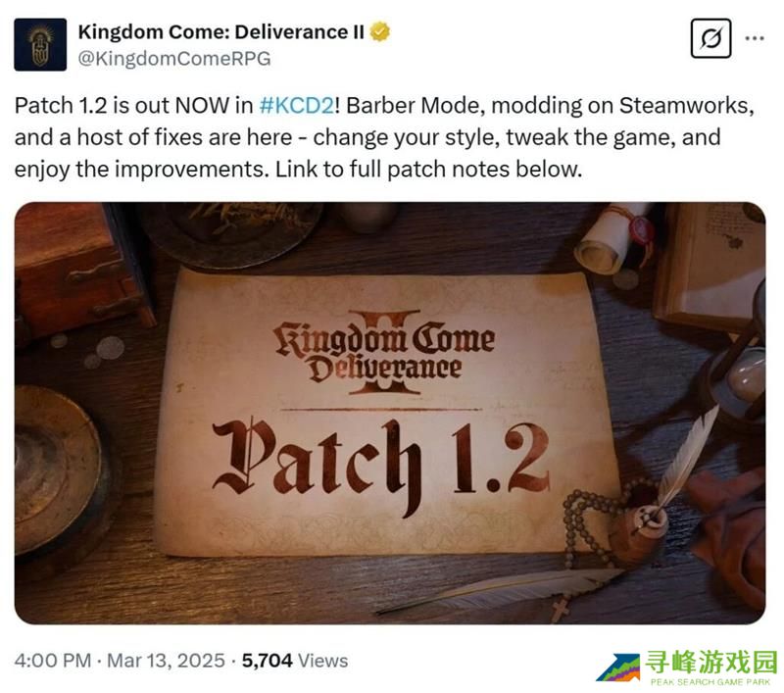Click the PEAK SEARCH GAME PARK caption
784x693 pixels.
click(x=710, y=682)
